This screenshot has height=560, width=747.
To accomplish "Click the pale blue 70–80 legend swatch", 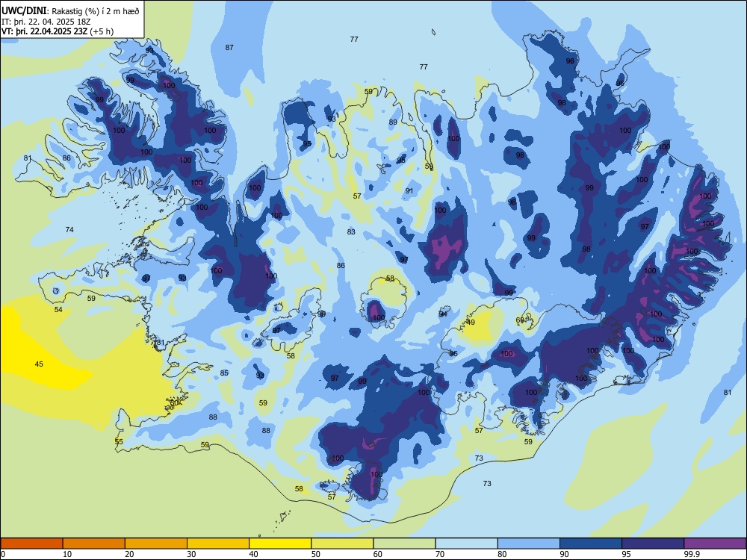I will click(466, 544).
